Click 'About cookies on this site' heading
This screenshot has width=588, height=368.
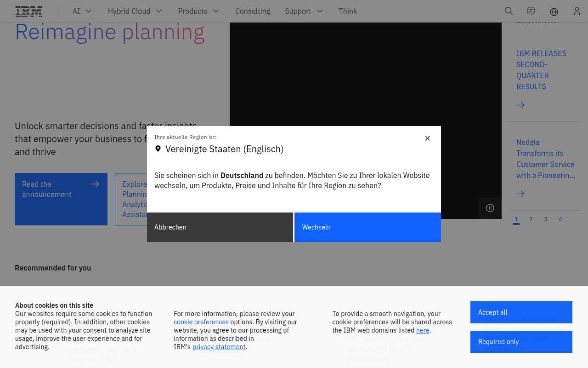click(54, 305)
